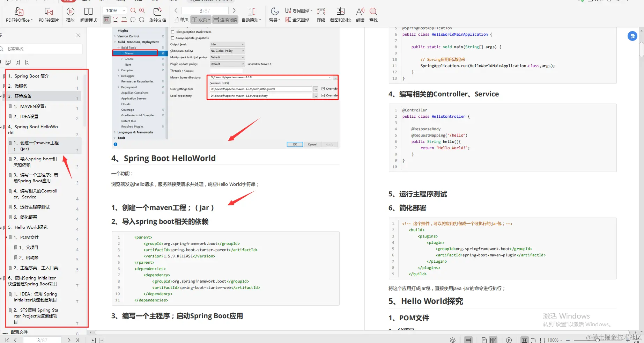Click the toolbar page number field 3/87
The height and width of the screenshot is (343, 644).
pos(205,11)
